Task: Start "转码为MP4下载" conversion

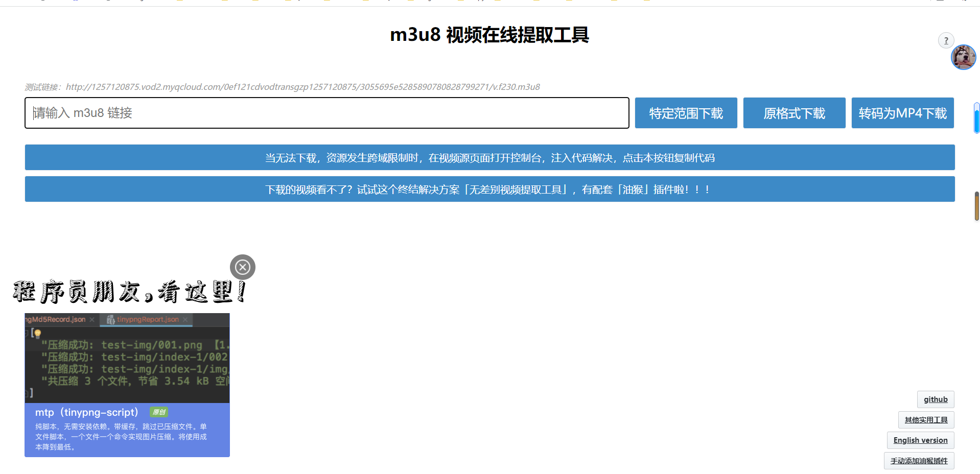Action: click(x=902, y=113)
